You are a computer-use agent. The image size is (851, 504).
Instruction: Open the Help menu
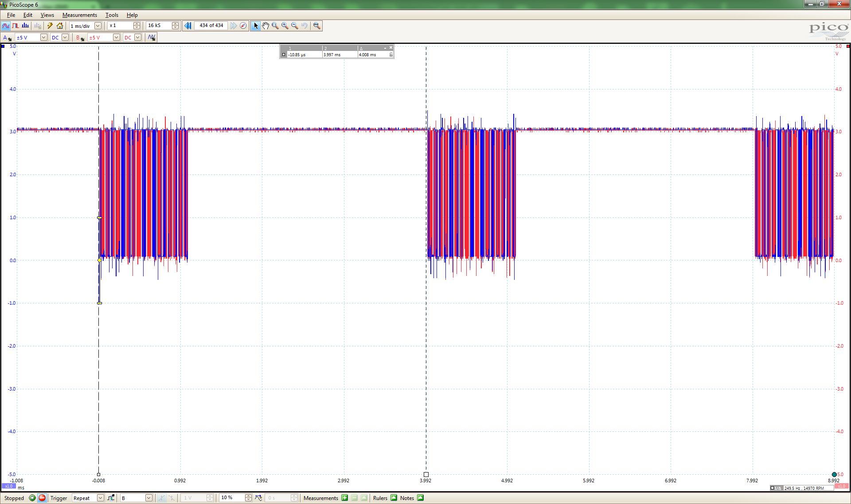point(132,15)
